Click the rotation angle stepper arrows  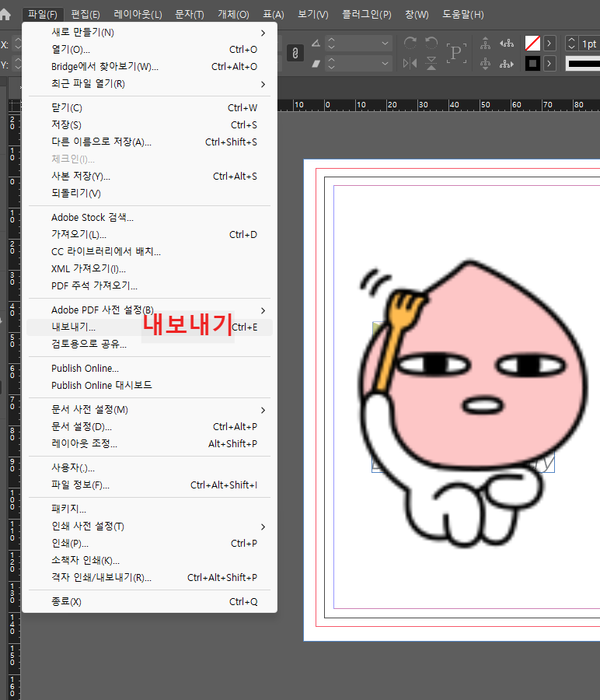[x=331, y=44]
